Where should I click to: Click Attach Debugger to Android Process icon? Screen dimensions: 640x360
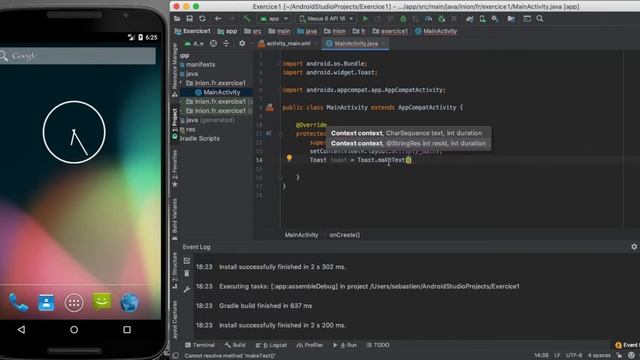441,19
